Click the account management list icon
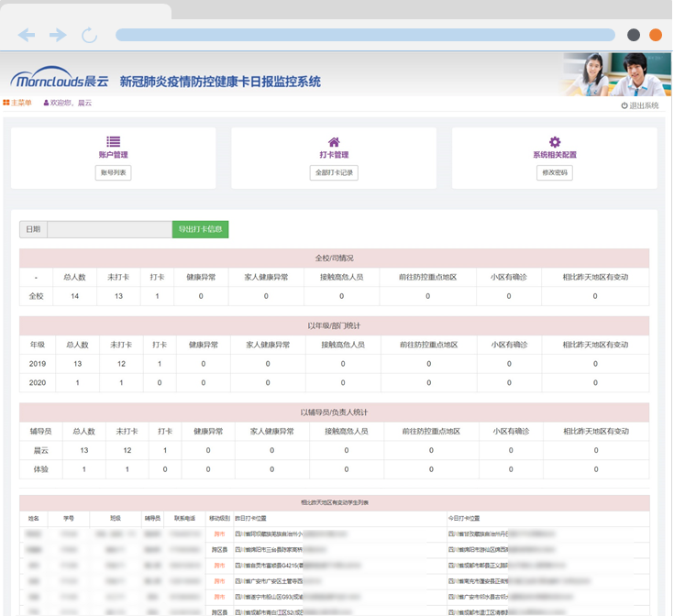This screenshot has height=616, width=674. [x=113, y=142]
